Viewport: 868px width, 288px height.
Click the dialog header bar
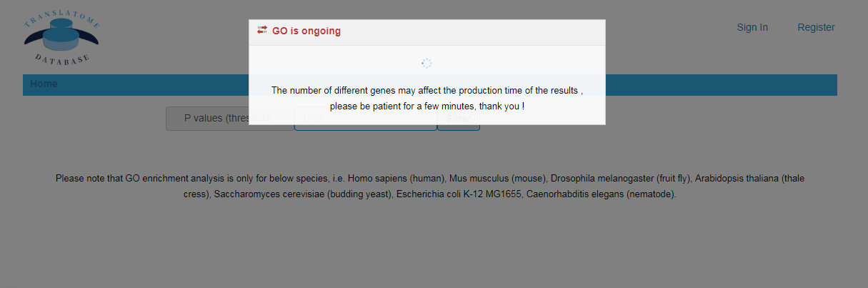click(427, 32)
